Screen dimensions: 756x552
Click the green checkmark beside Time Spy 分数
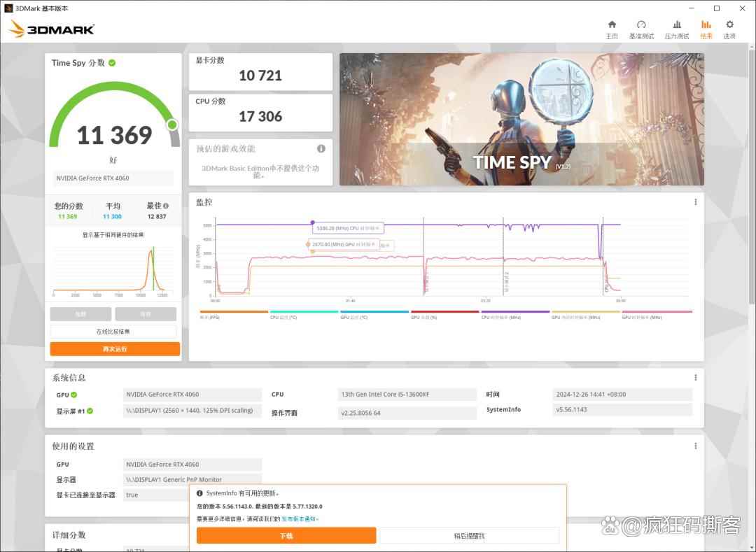(x=112, y=63)
